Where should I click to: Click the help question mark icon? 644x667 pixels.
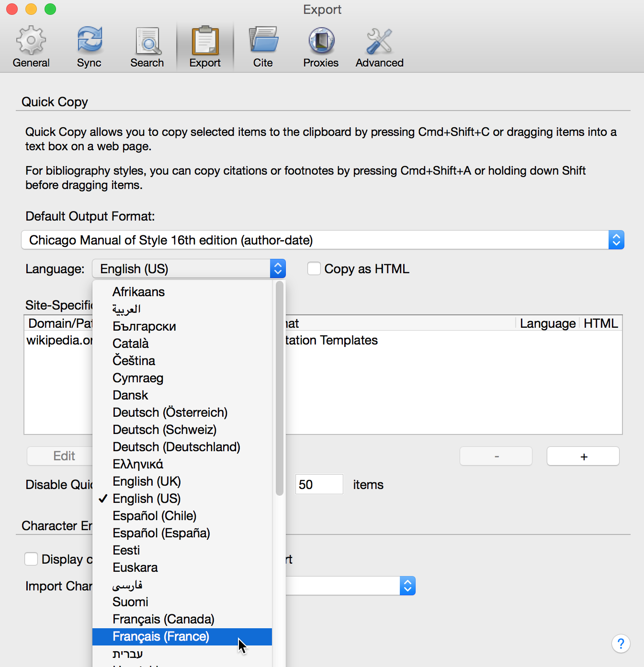coord(621,644)
